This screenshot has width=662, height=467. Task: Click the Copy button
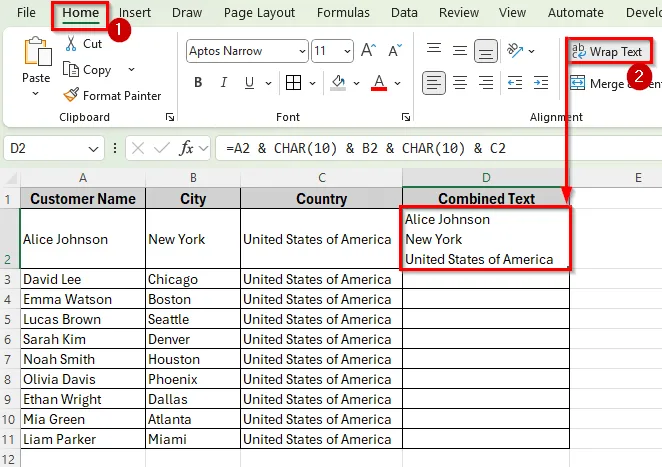[87, 70]
